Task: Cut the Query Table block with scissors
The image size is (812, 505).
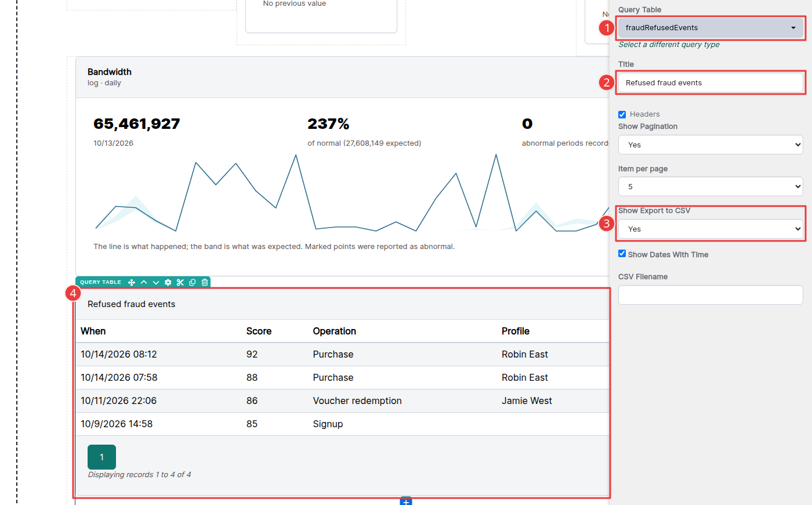Action: tap(180, 282)
